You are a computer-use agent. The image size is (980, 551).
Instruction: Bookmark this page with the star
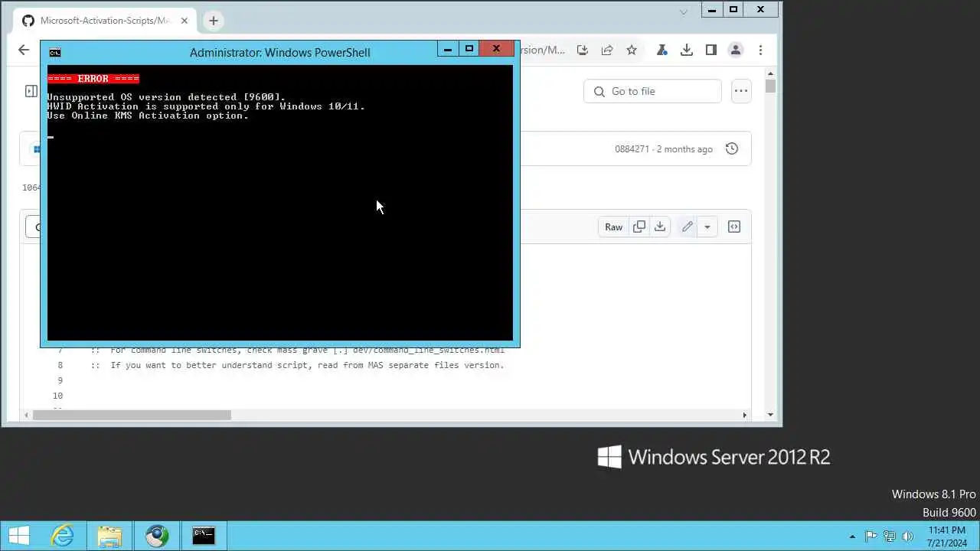pos(632,50)
